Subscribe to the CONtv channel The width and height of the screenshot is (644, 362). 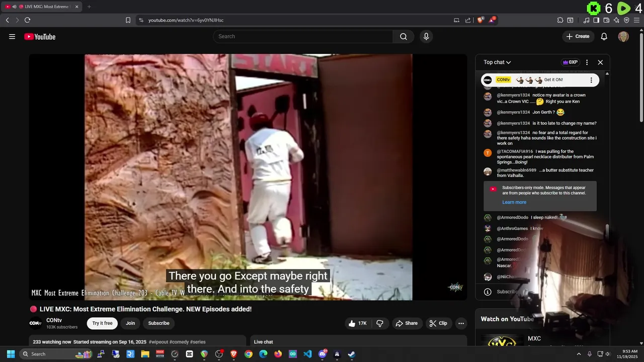pyautogui.click(x=158, y=323)
